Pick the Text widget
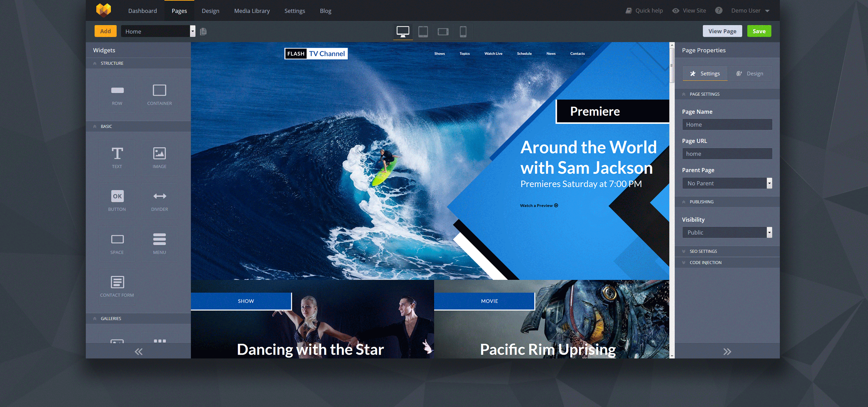 pyautogui.click(x=117, y=158)
